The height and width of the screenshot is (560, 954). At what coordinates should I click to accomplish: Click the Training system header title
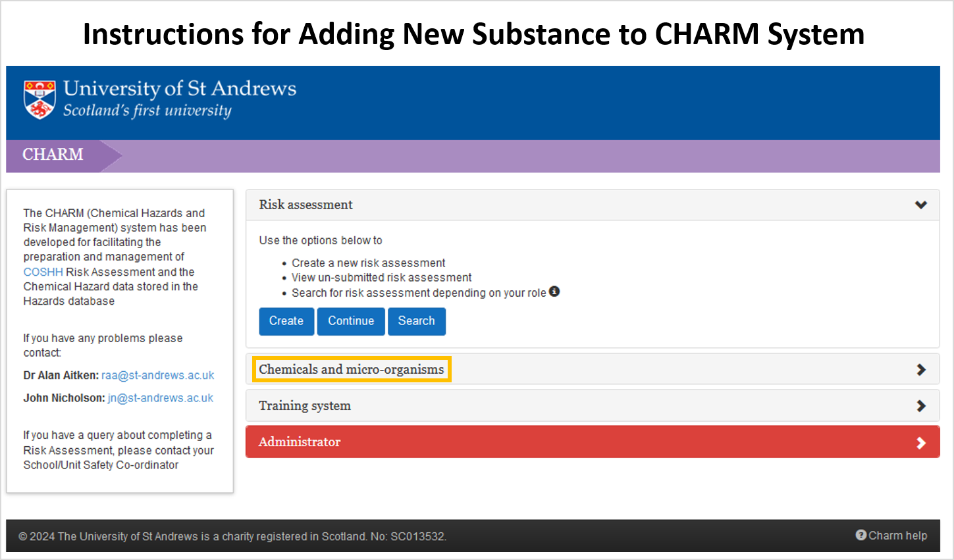click(304, 405)
